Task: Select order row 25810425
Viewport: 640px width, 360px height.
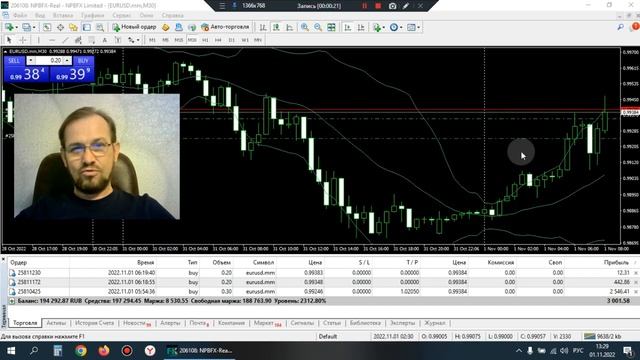Action: (x=322, y=291)
